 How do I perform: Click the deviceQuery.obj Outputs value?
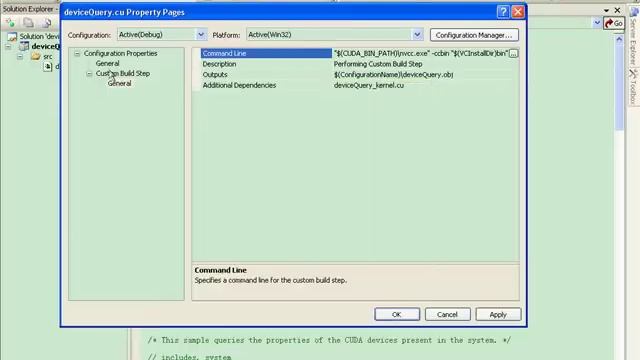[x=393, y=75]
